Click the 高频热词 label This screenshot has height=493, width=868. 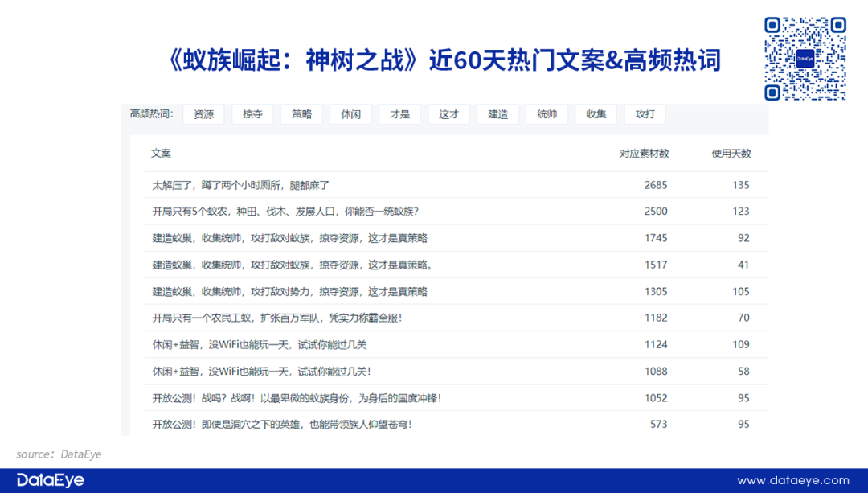(x=151, y=114)
